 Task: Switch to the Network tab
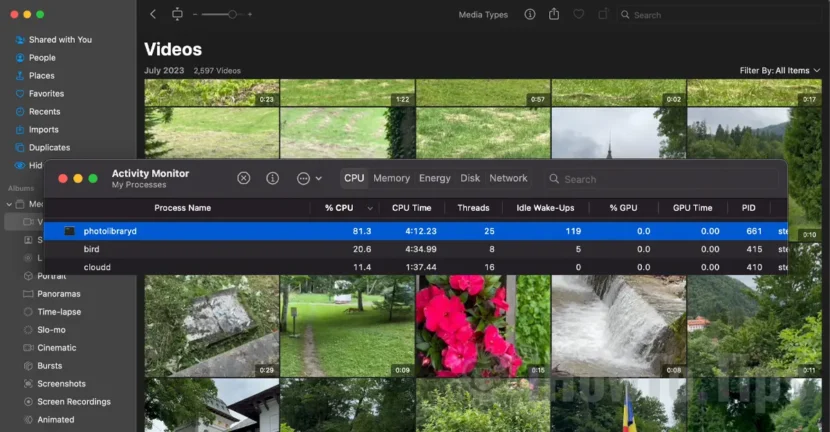click(508, 178)
